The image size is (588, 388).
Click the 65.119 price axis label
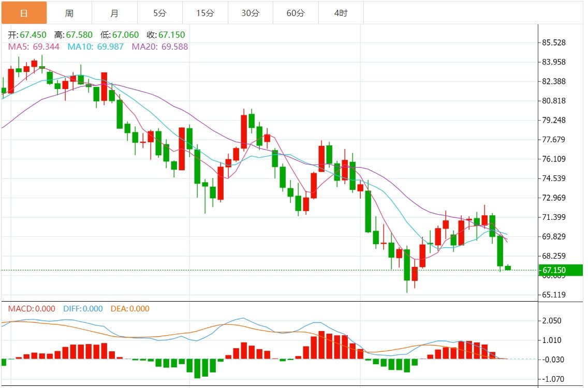(554, 295)
